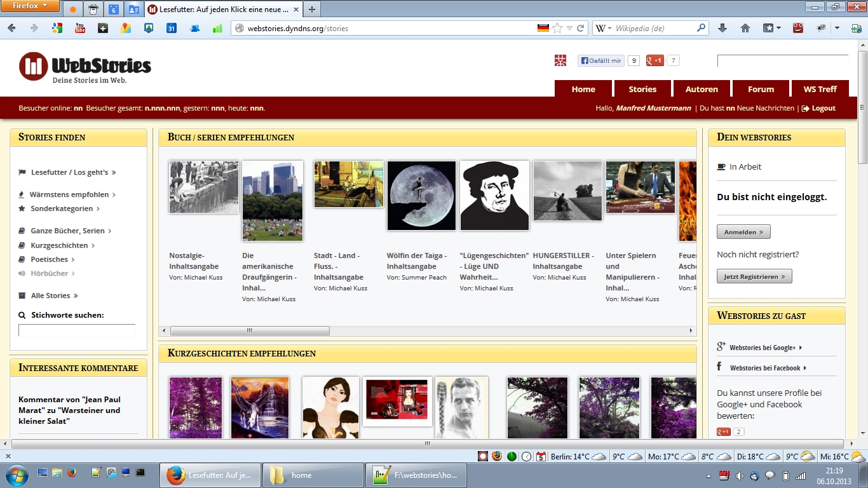The height and width of the screenshot is (488, 868).
Task: Click the Facebook 'Gefällt mir' like button
Action: tap(600, 61)
